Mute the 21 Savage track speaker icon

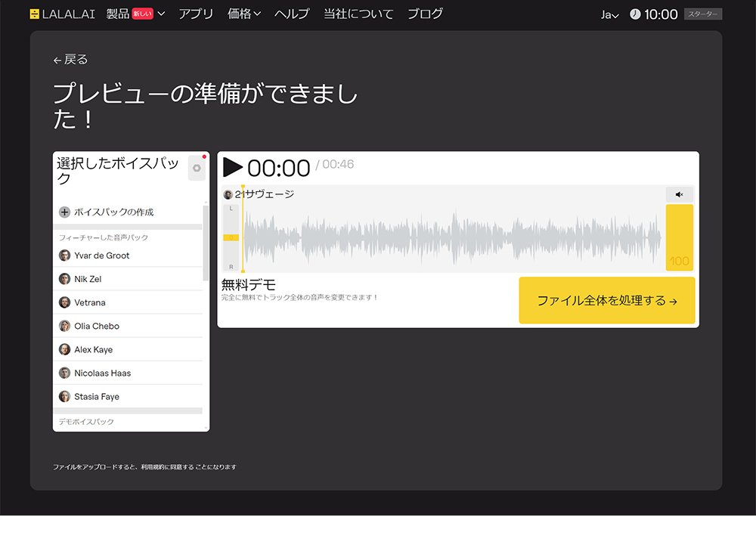click(x=679, y=194)
